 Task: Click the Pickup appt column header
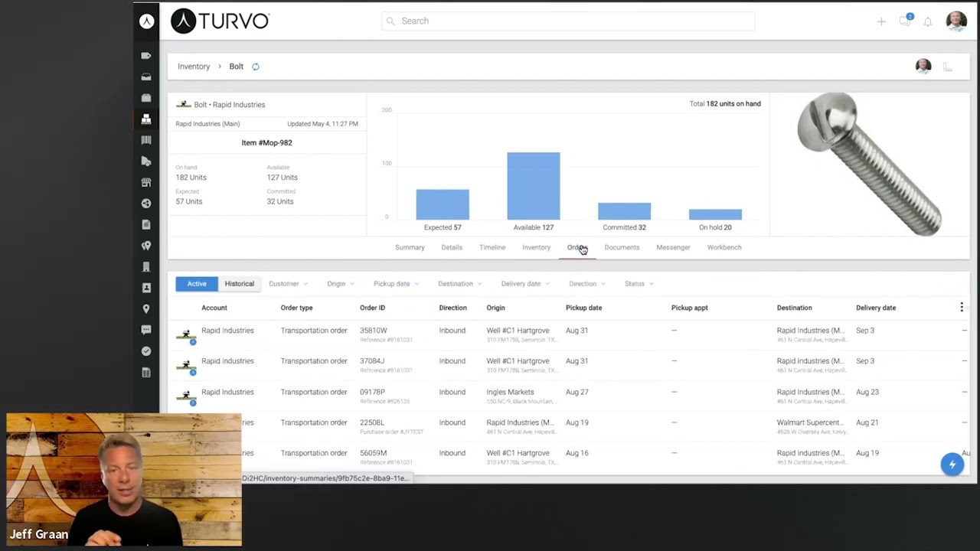(690, 308)
